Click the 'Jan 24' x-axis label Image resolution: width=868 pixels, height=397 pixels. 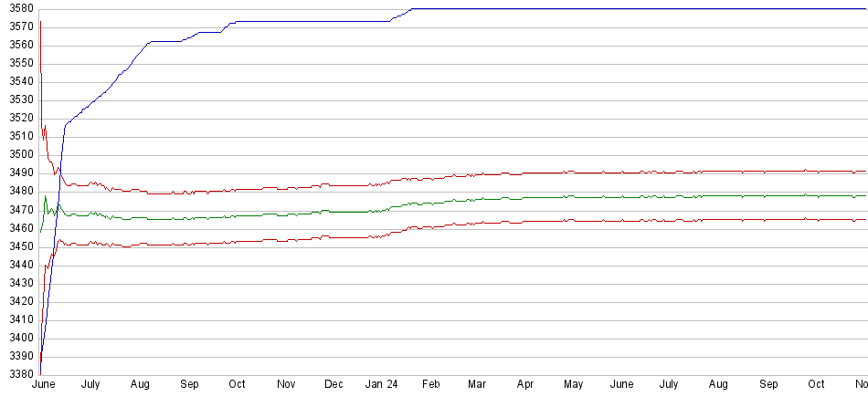tap(382, 384)
